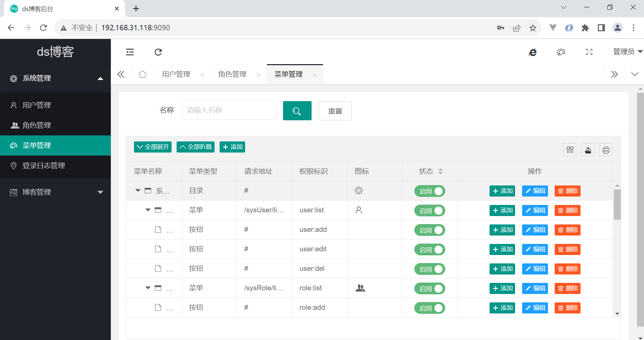Click the group icon in the role:list row
Image resolution: width=644 pixels, height=340 pixels.
click(x=360, y=288)
